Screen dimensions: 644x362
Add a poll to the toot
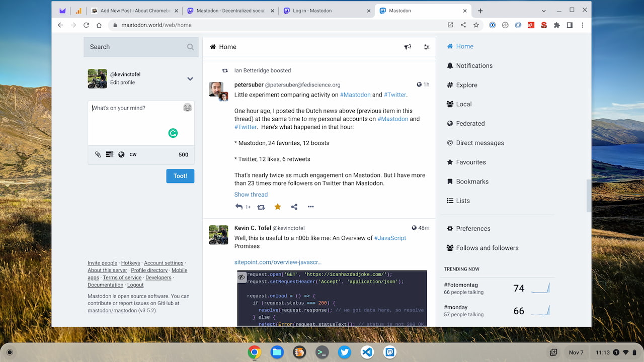coord(110,155)
